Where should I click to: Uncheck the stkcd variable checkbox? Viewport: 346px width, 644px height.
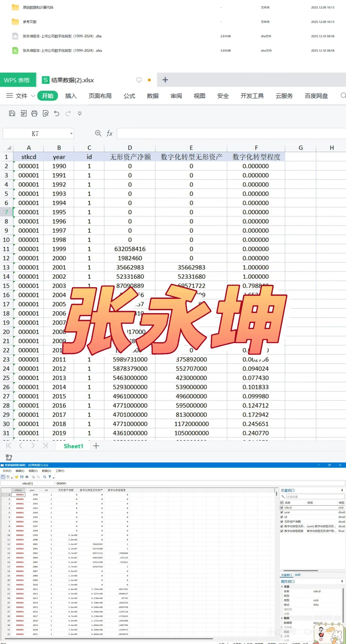point(282,507)
